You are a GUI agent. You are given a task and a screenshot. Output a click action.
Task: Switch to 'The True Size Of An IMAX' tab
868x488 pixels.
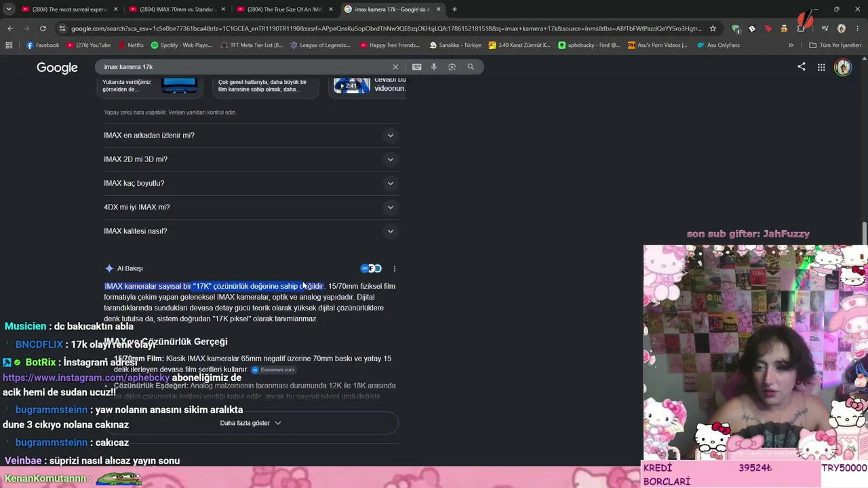tap(284, 9)
